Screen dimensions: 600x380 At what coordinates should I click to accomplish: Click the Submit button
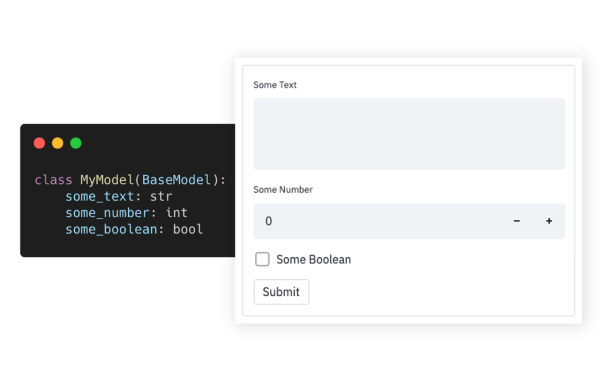click(x=281, y=292)
